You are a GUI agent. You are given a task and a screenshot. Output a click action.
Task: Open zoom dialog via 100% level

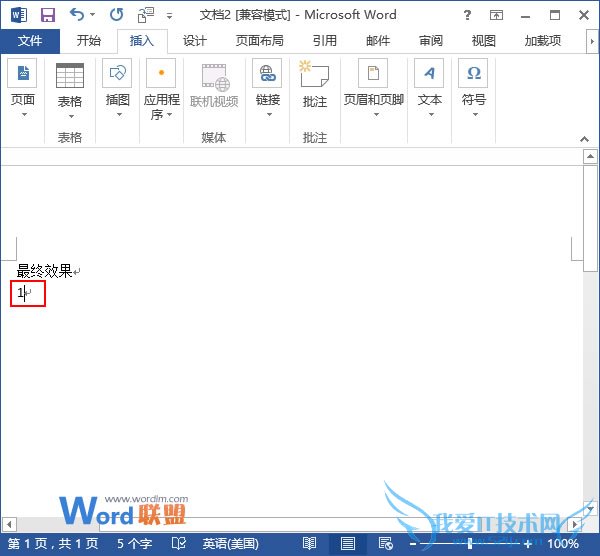pos(562,544)
